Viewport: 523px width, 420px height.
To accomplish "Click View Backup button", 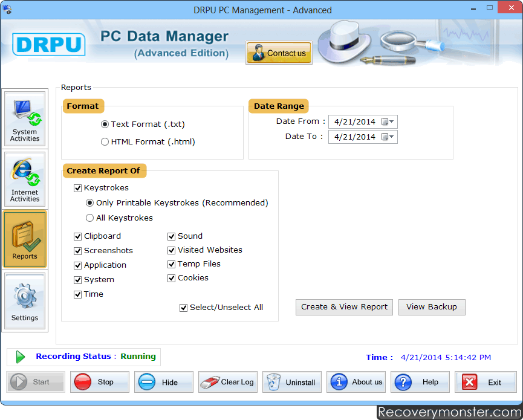I will coord(432,307).
